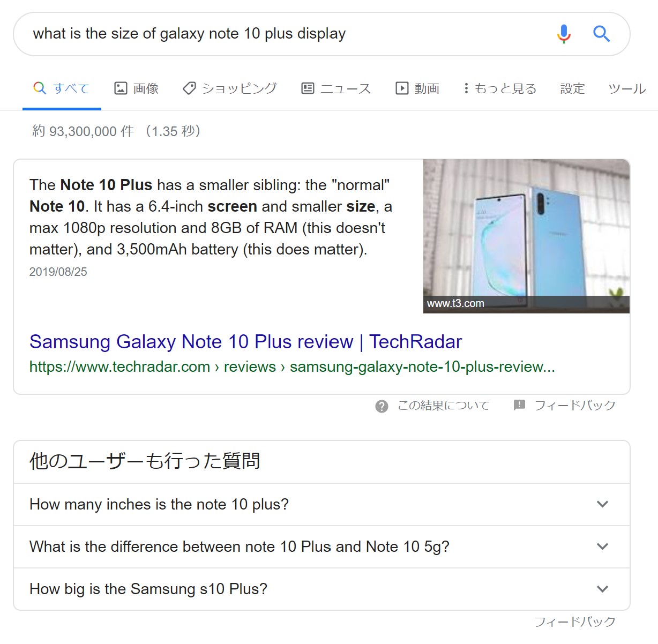Click the voice search microphone icon

coord(563,34)
